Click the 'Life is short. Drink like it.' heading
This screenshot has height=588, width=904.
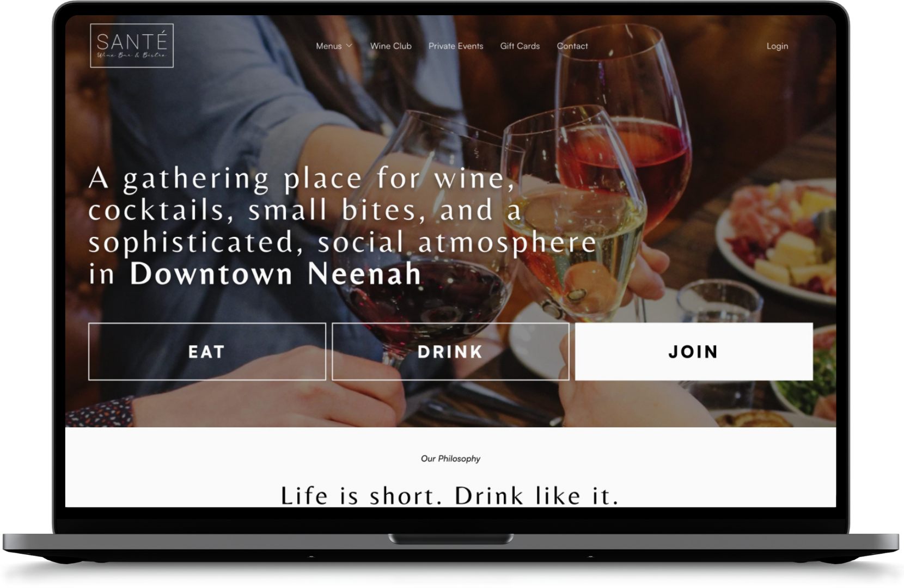click(450, 495)
